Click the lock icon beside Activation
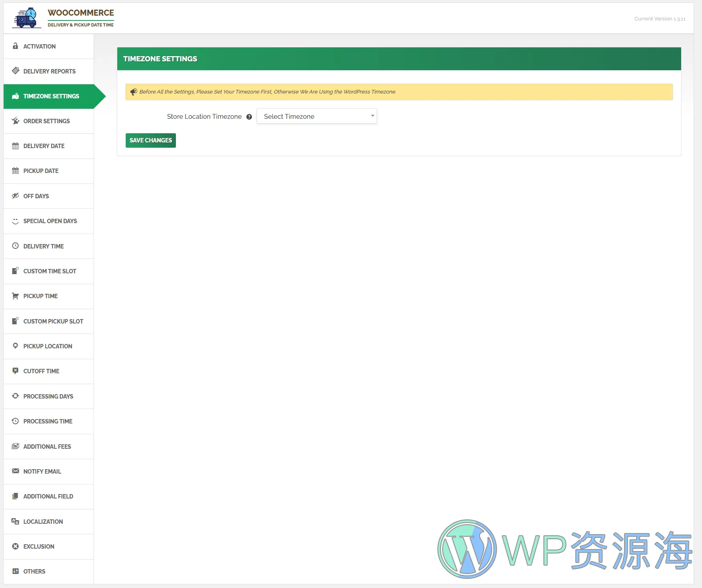The image size is (702, 588). (x=15, y=46)
